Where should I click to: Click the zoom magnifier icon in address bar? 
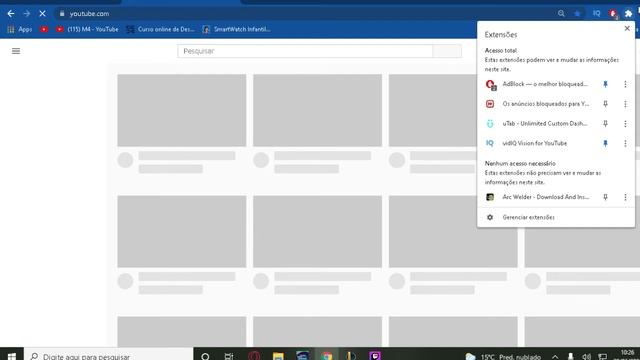pyautogui.click(x=561, y=13)
